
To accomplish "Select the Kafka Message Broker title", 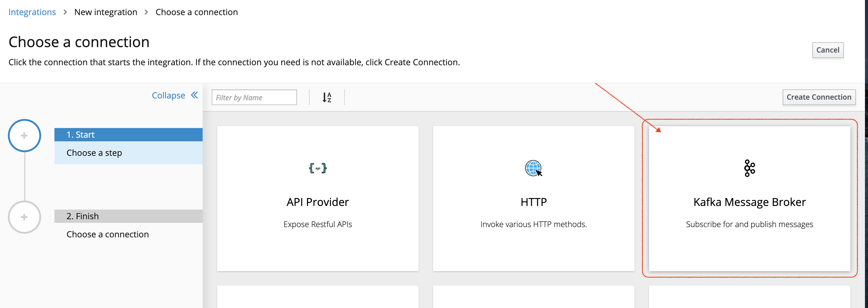I will [749, 202].
